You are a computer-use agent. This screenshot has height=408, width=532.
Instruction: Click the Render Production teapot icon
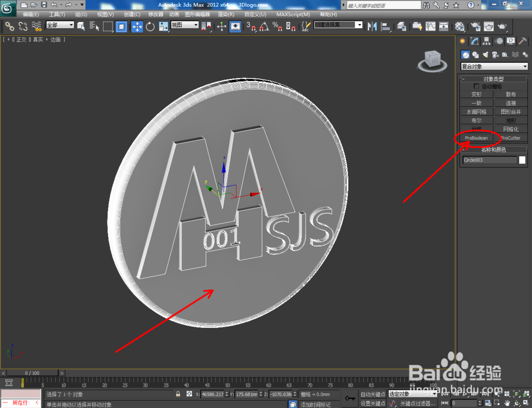click(x=502, y=27)
